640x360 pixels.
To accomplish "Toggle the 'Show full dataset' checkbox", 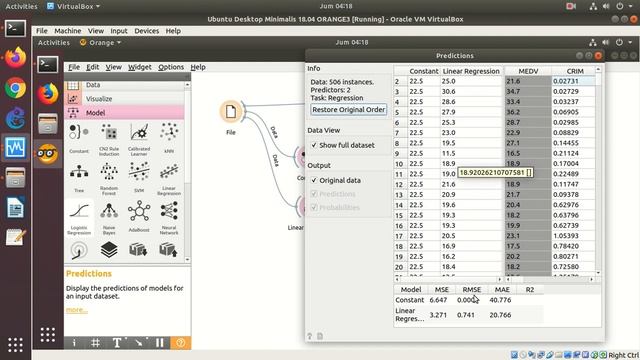I will click(x=314, y=145).
